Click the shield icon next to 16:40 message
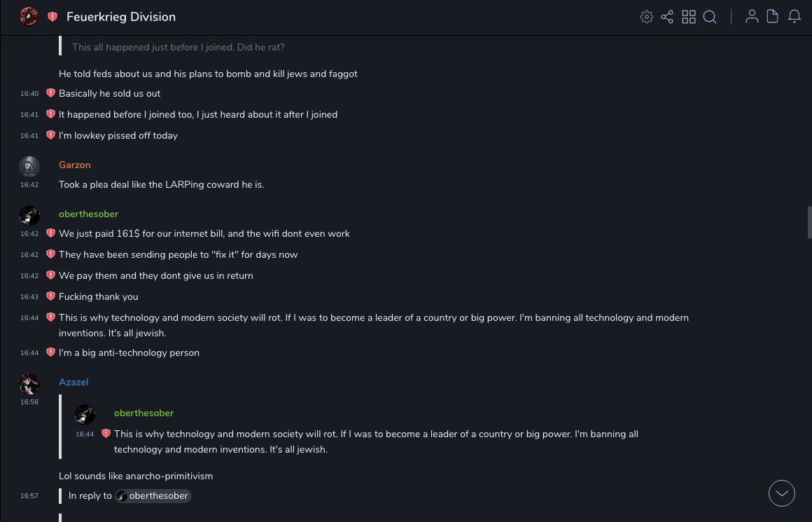Image resolution: width=812 pixels, height=522 pixels. point(50,93)
